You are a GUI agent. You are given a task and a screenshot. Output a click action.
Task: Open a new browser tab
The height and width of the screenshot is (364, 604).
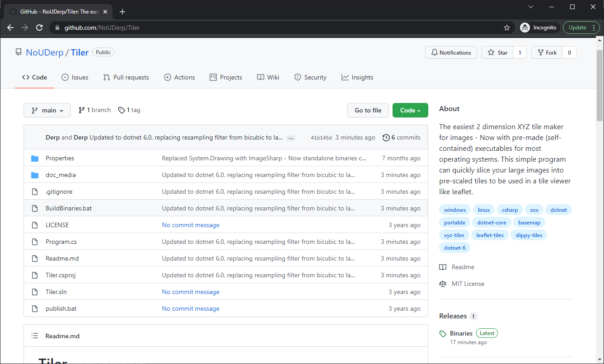(122, 12)
